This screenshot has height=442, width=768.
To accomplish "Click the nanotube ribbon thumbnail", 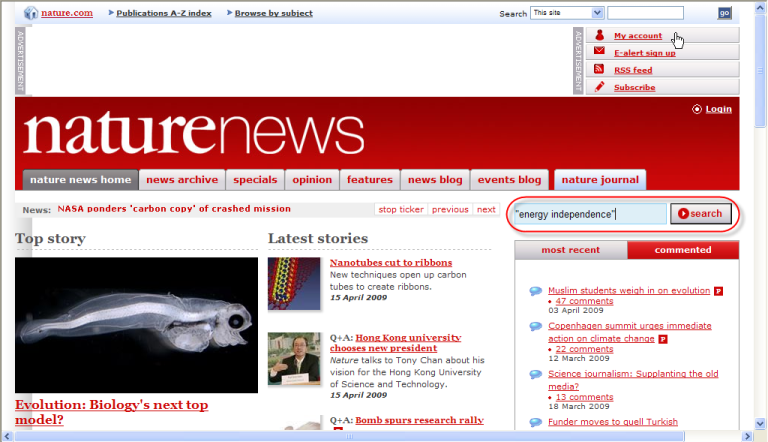I will point(294,284).
